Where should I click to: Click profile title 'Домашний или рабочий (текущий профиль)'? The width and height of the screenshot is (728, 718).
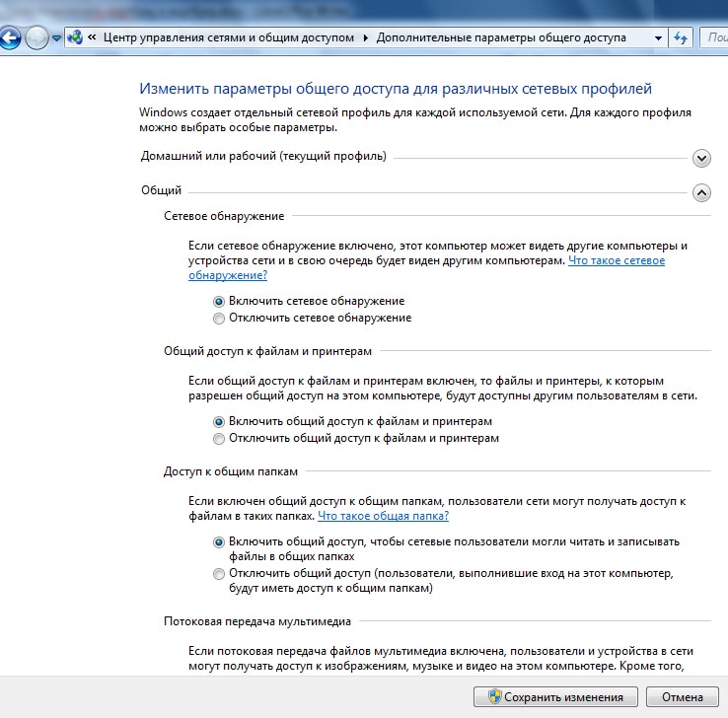coord(263,156)
